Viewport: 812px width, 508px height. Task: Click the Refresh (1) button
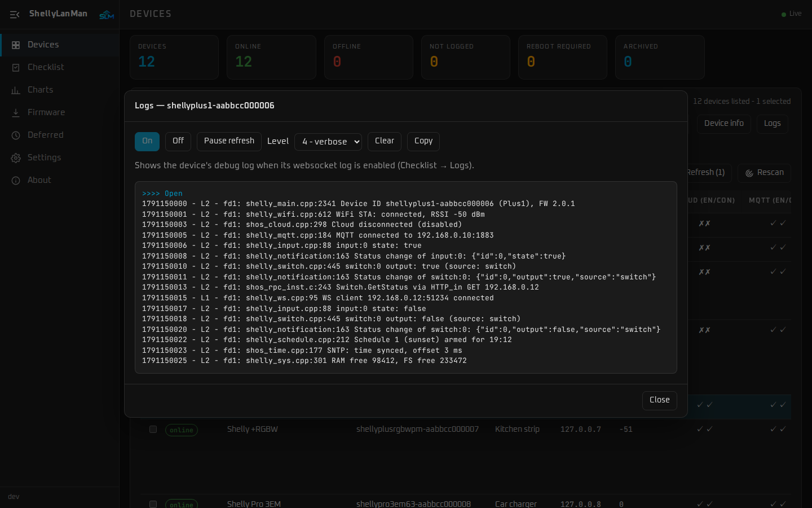click(x=709, y=173)
